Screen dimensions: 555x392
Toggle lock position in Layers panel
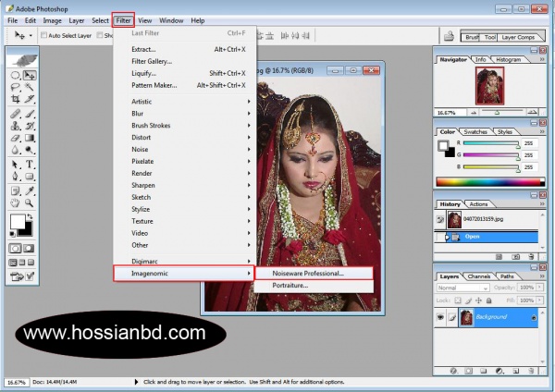point(478,300)
